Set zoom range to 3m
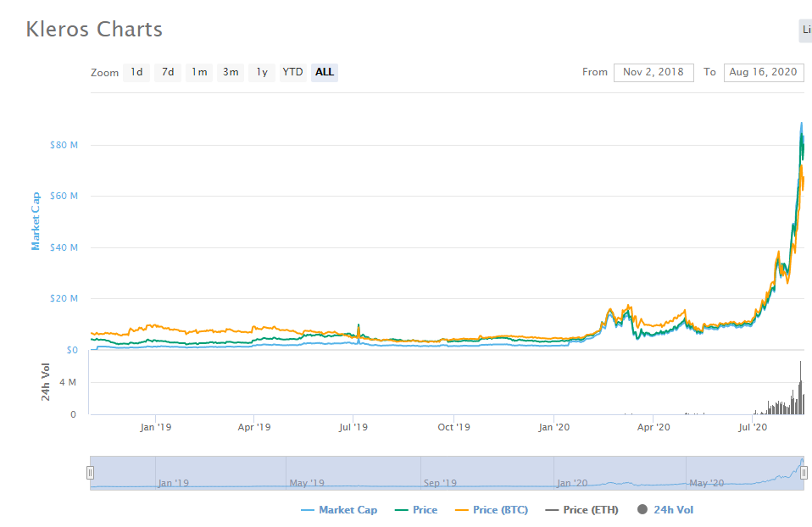This screenshot has height=527, width=812. click(x=231, y=73)
